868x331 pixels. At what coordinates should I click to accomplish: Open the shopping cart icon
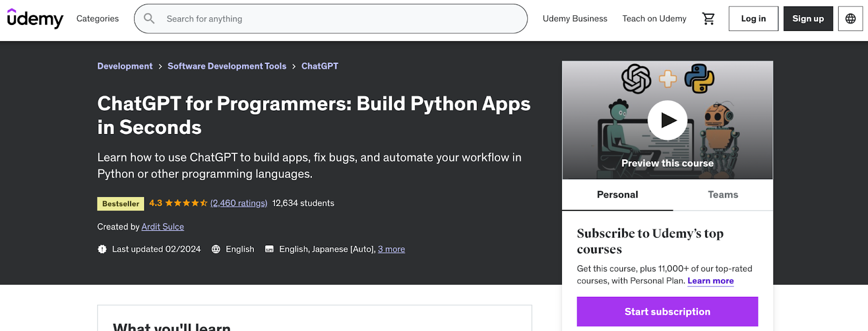point(708,18)
